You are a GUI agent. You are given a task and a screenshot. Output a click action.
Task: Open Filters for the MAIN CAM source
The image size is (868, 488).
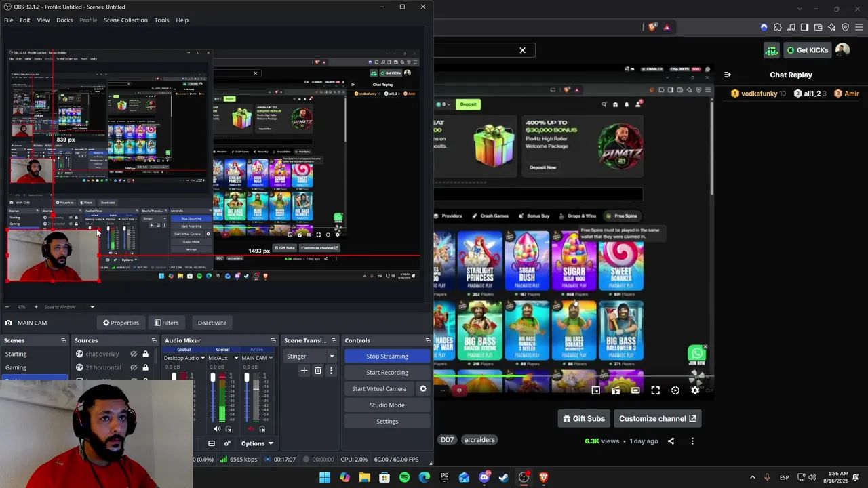(x=166, y=323)
